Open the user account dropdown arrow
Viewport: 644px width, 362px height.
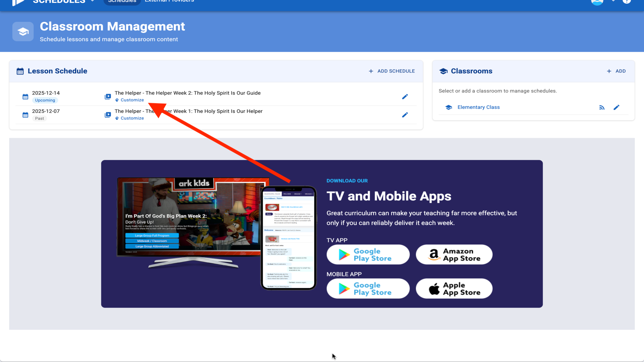tap(613, 1)
